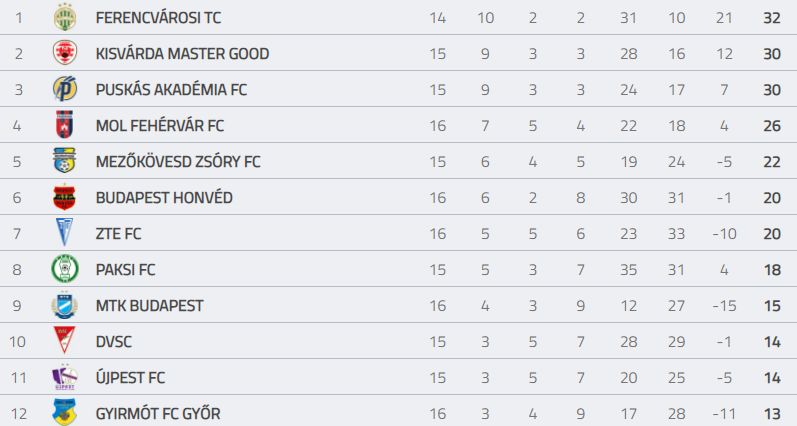Image resolution: width=797 pixels, height=426 pixels.
Task: Click the PAKSI FC team name
Action: click(126, 269)
